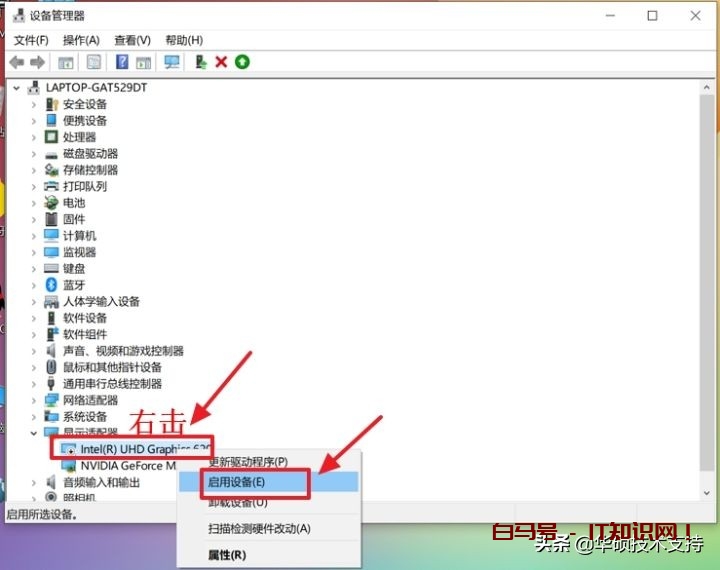Click the green enable device toolbar icon

(x=242, y=62)
